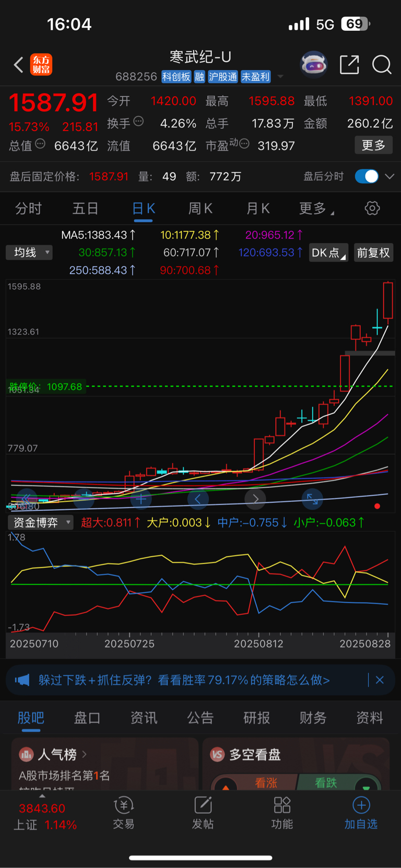Open the strategy win-rate 79.17% banner link
The image size is (401, 868).
tap(184, 680)
